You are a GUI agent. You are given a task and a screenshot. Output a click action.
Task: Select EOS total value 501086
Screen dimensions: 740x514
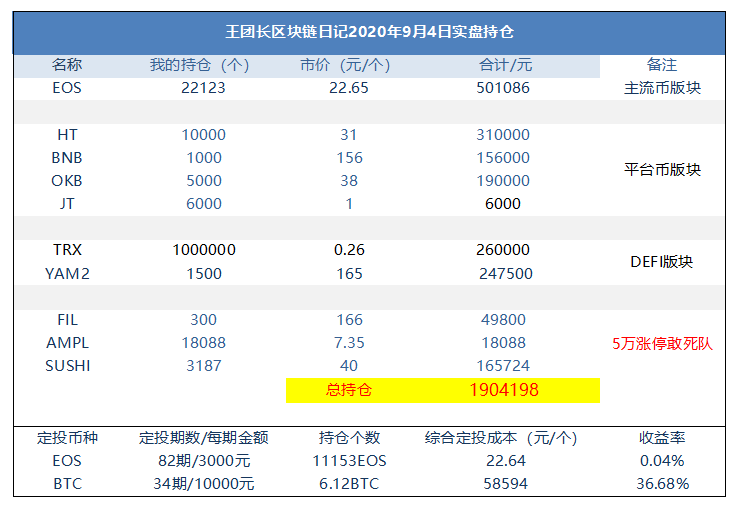point(503,88)
